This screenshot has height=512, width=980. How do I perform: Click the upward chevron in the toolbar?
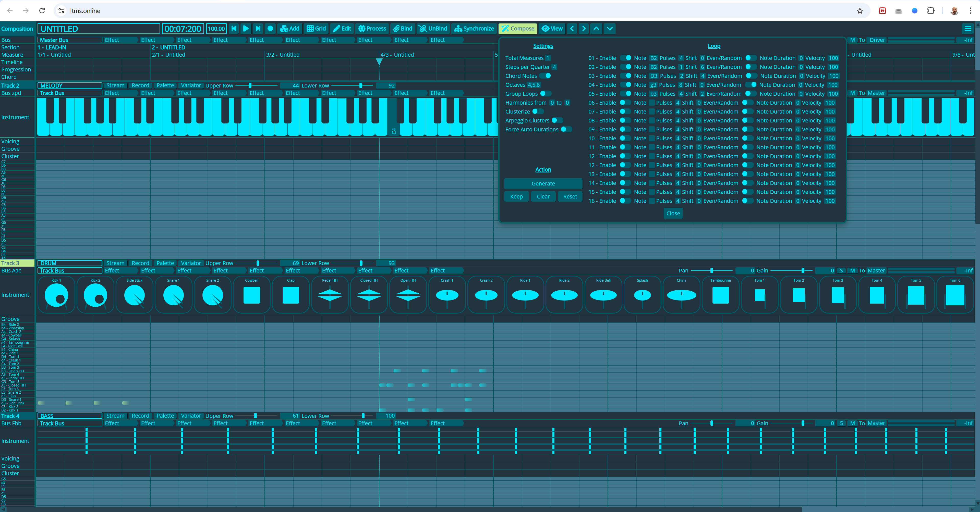tap(596, 29)
